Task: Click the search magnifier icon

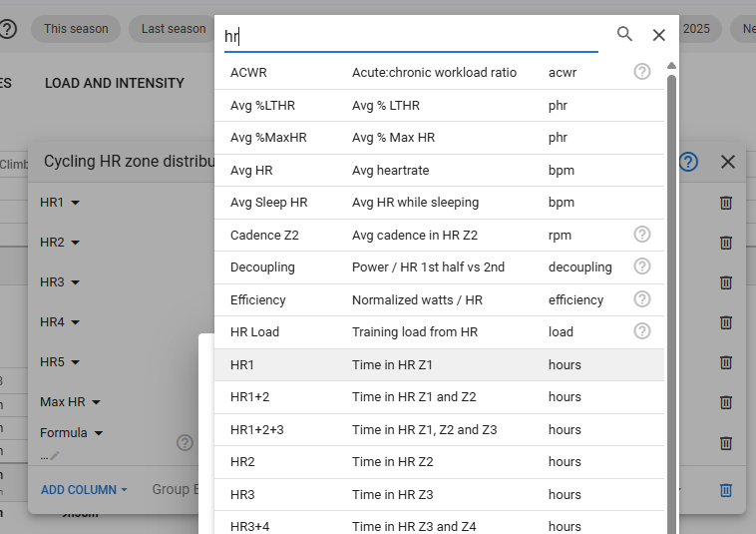Action: 624,34
